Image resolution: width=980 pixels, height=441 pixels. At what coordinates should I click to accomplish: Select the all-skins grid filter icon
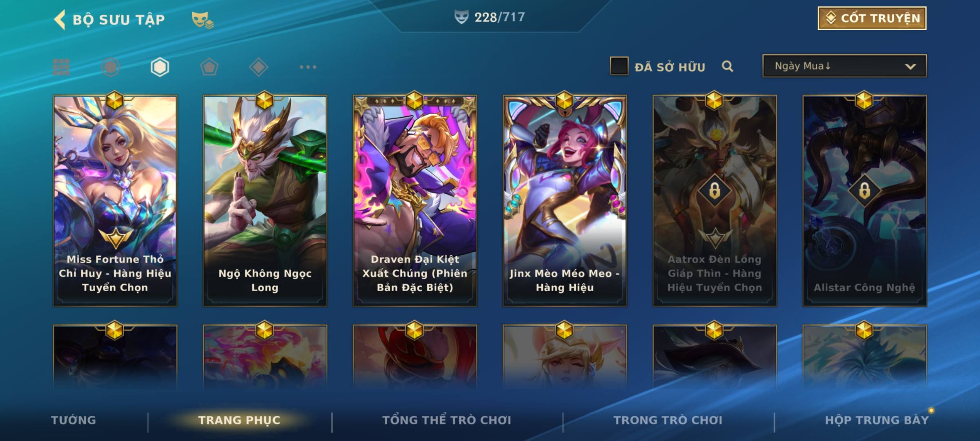(61, 67)
